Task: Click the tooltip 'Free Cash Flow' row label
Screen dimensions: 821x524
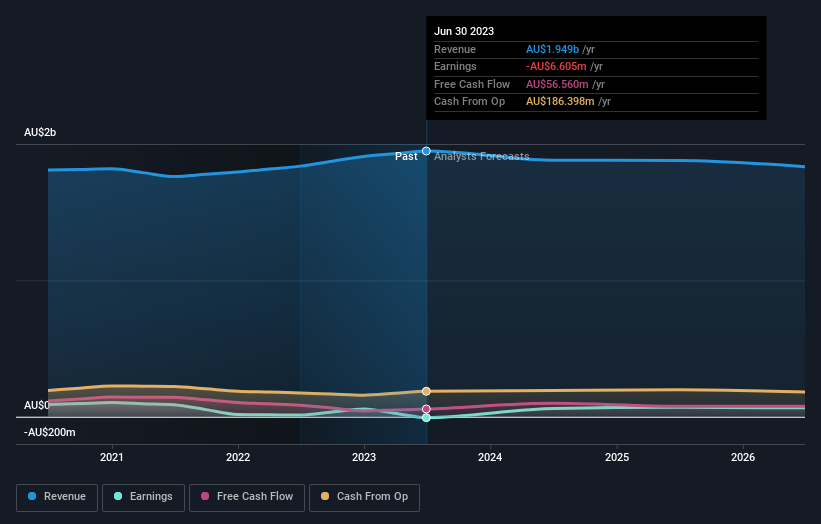Action: pyautogui.click(x=472, y=84)
